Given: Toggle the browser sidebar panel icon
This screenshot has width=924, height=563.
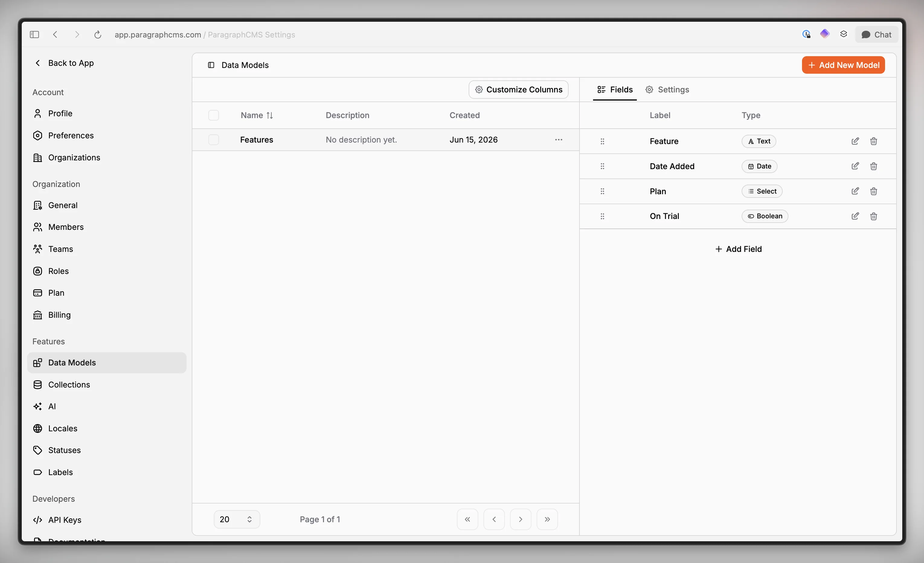Looking at the screenshot, I should (34, 34).
